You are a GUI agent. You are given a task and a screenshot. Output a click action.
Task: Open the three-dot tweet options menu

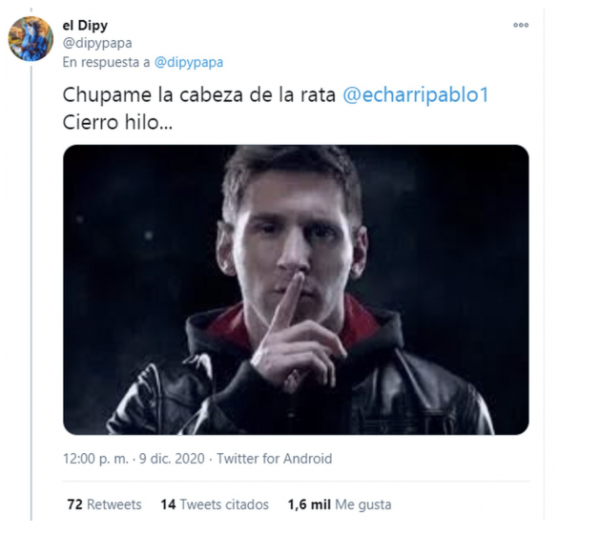pyautogui.click(x=521, y=25)
